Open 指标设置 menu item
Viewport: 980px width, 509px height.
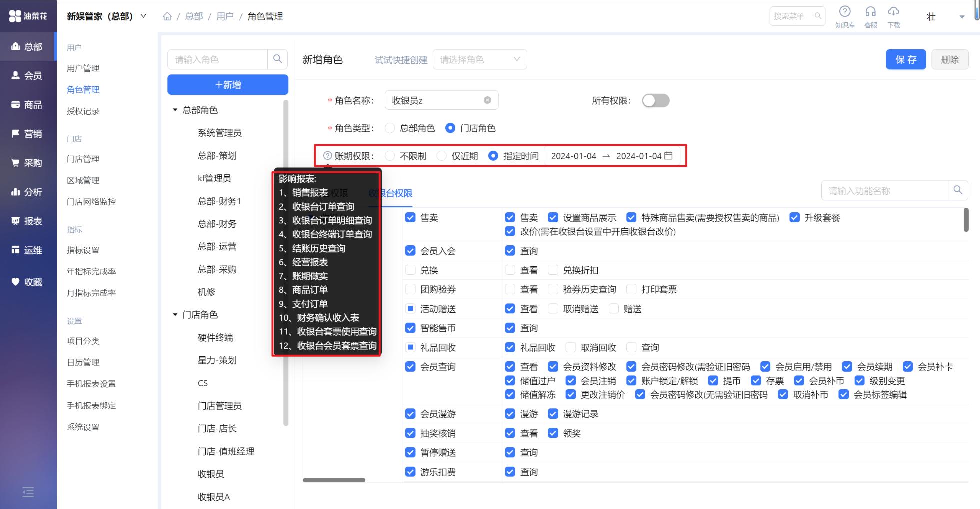point(83,250)
